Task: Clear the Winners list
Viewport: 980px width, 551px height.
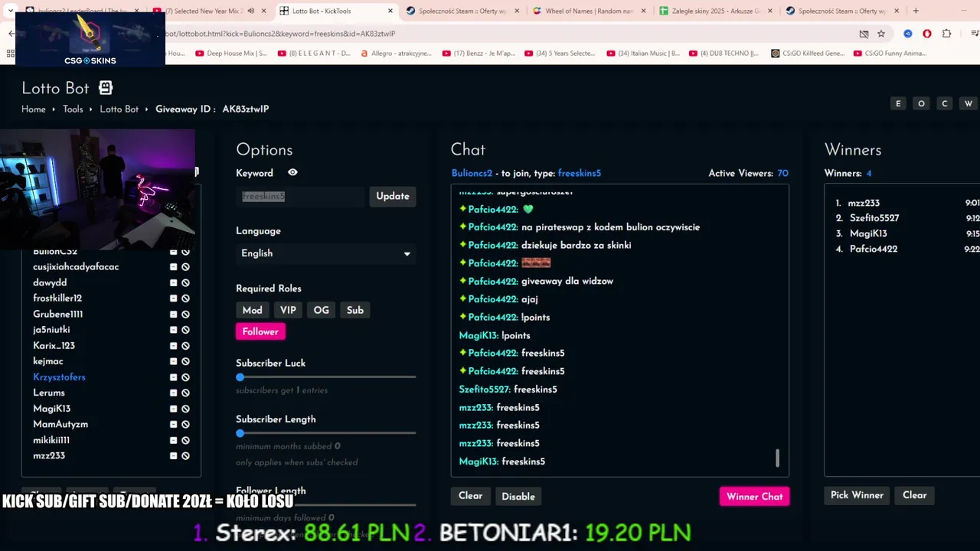Action: (x=914, y=495)
